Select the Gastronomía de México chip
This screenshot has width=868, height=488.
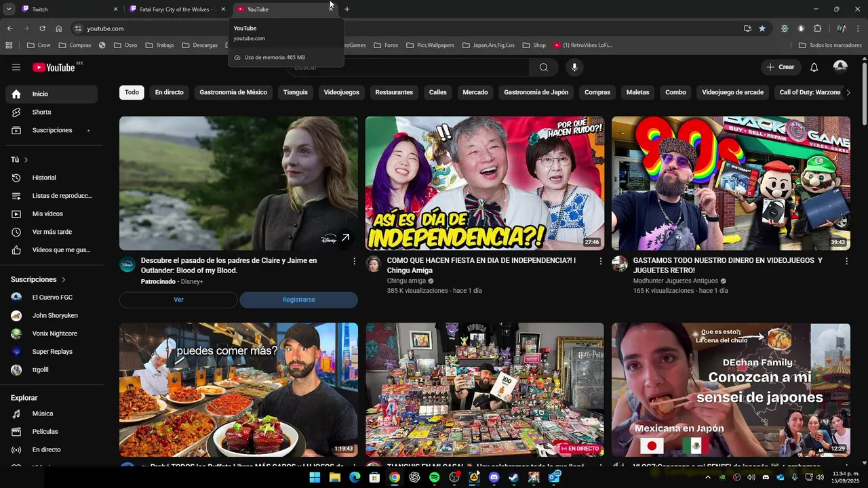pyautogui.click(x=233, y=92)
